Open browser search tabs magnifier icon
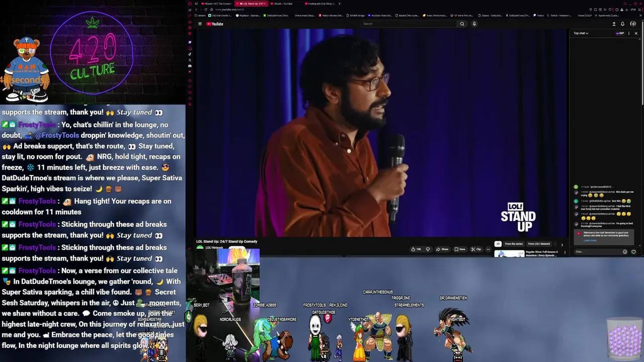 (x=625, y=4)
